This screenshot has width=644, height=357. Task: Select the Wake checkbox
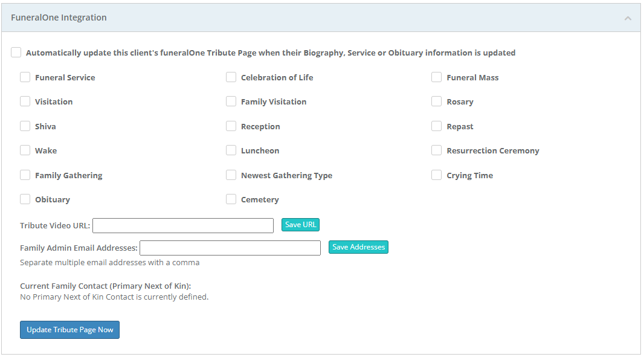25,150
